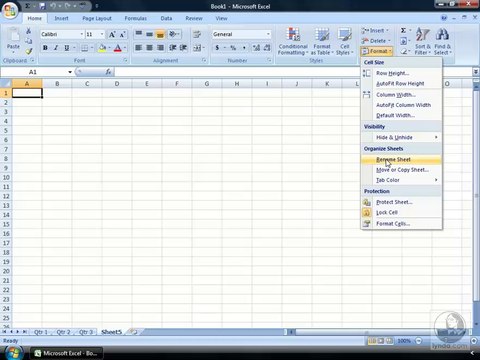Open Format as Table gallery

322,41
